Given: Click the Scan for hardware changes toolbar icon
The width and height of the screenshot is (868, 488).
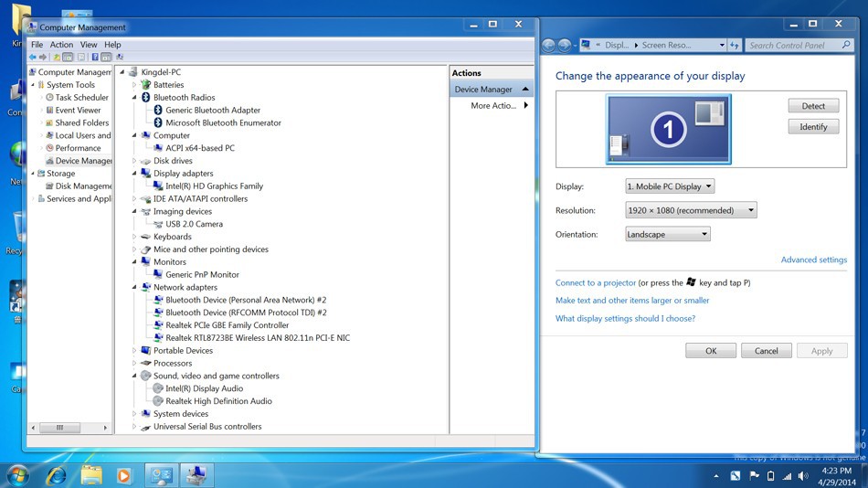Looking at the screenshot, I should 119,57.
